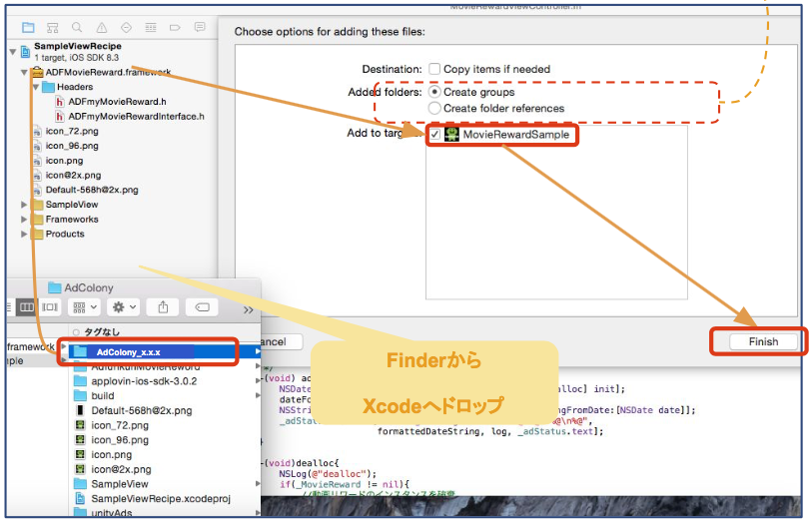Select unityAds folder in Finder

click(x=111, y=513)
